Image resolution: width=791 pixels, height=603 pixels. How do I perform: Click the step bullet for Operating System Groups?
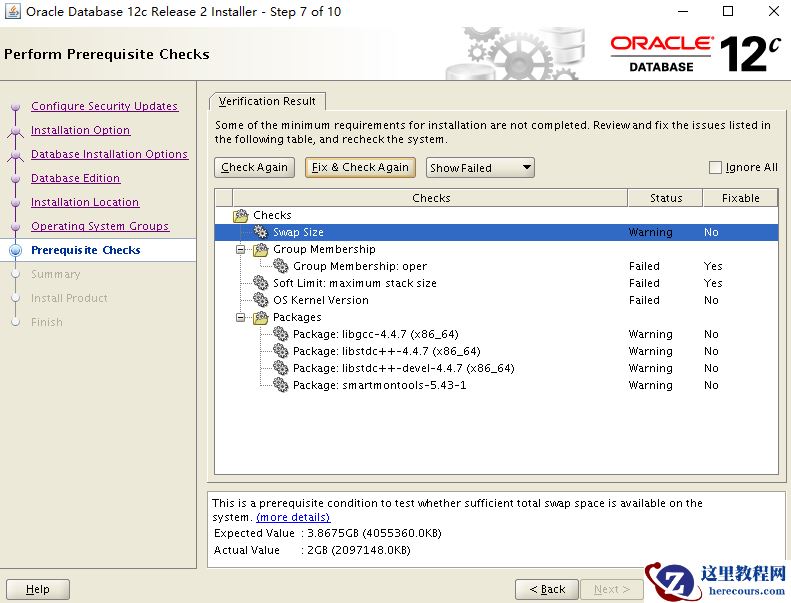point(16,227)
